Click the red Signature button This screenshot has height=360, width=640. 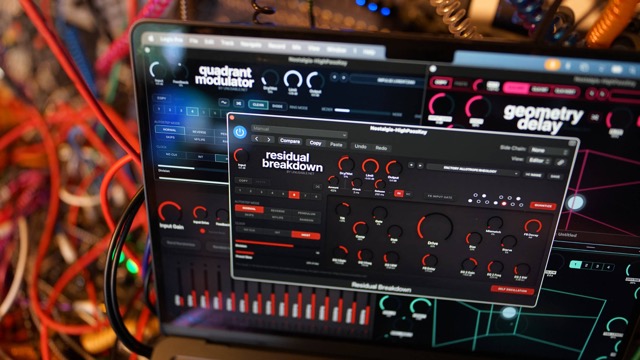point(543,205)
